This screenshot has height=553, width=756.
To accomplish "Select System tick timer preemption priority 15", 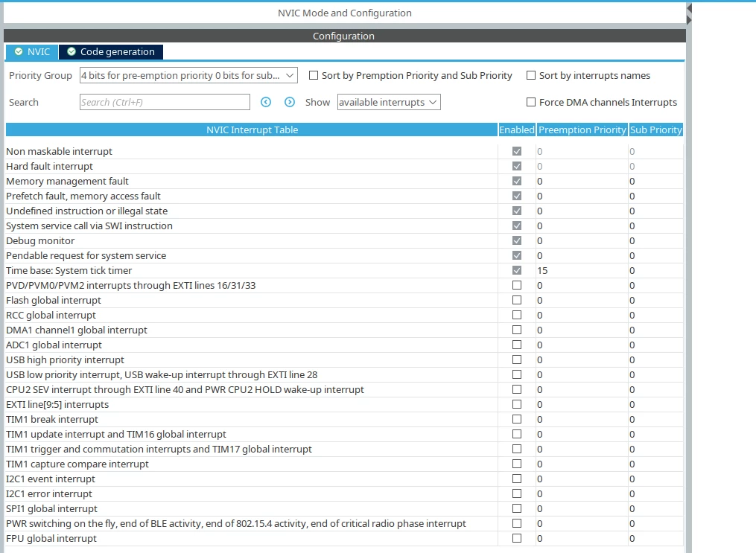I will [582, 271].
